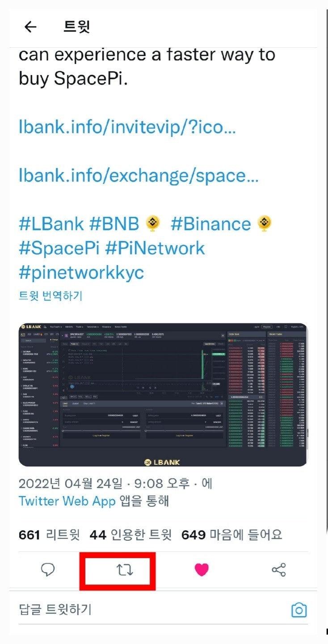This screenshot has width=328, height=644.
Task: Tap the Twitter Web App source link
Action: pos(67,501)
